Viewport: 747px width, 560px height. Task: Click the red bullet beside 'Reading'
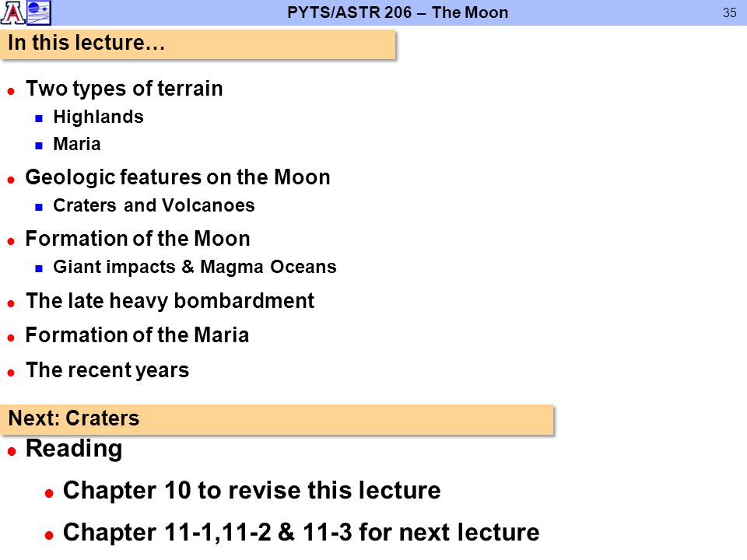(x=12, y=451)
